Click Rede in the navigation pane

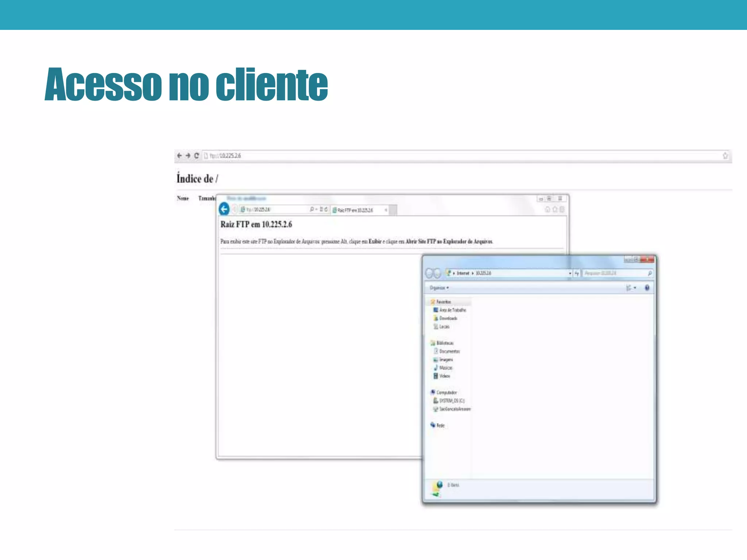pos(441,425)
